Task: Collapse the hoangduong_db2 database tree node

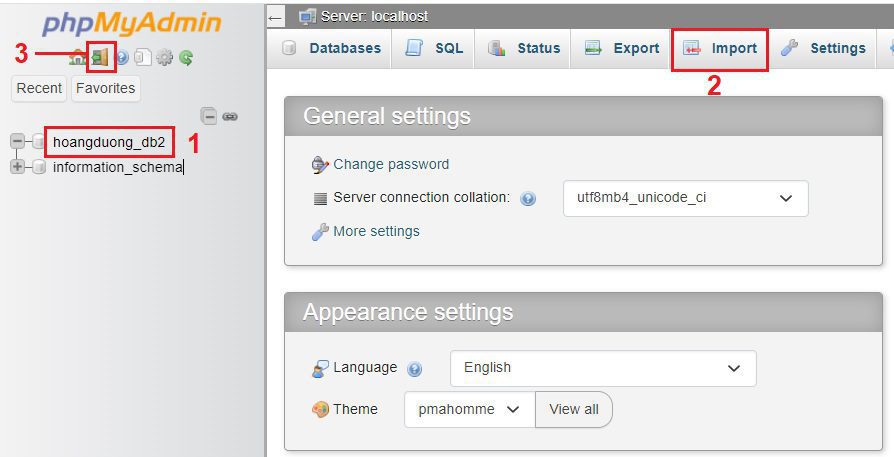Action: [17, 142]
